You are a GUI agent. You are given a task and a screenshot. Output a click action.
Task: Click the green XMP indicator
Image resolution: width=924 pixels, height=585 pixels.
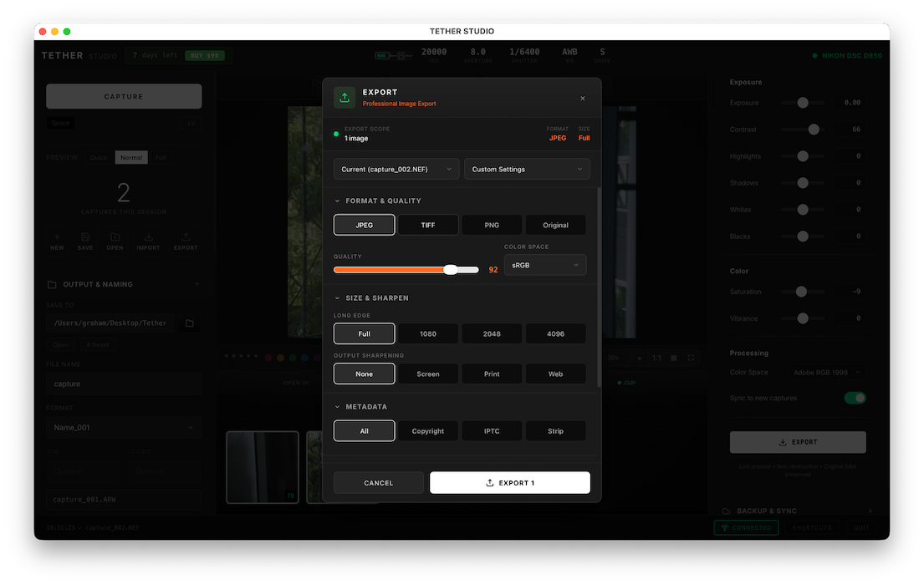[x=626, y=383]
